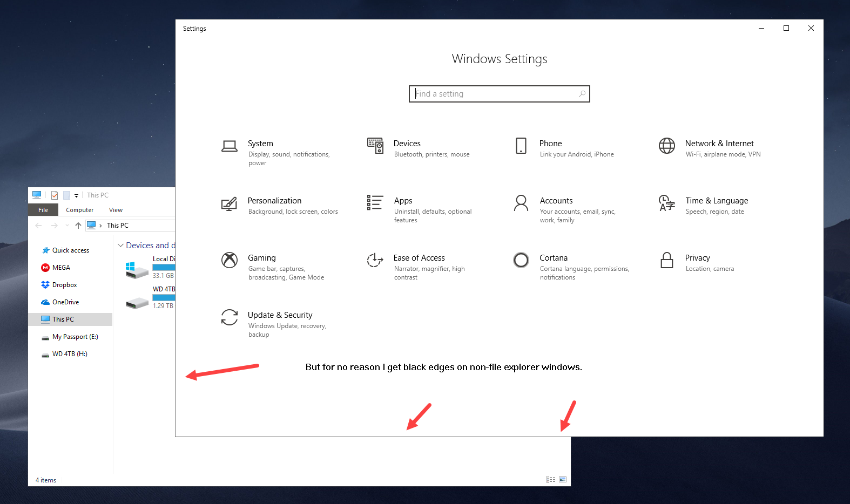Open the System settings laptop icon

(230, 146)
